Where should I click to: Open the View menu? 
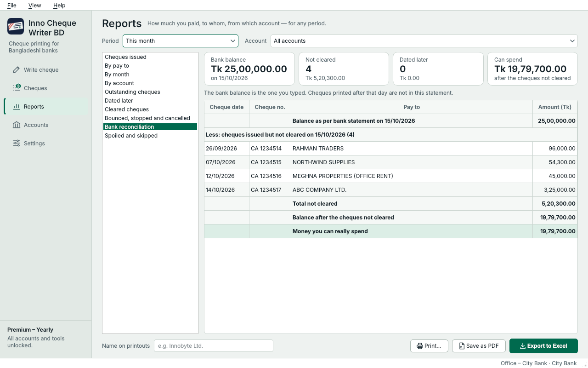(x=34, y=6)
